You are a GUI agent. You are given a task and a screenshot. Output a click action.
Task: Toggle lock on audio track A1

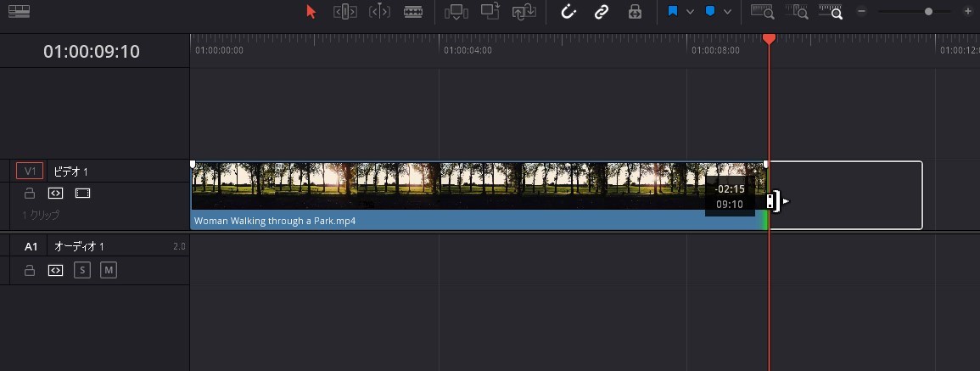click(x=30, y=270)
